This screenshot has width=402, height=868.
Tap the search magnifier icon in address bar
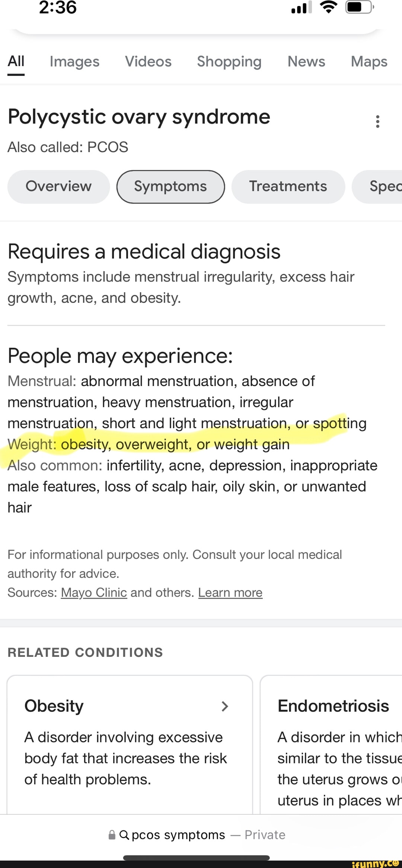tap(124, 835)
